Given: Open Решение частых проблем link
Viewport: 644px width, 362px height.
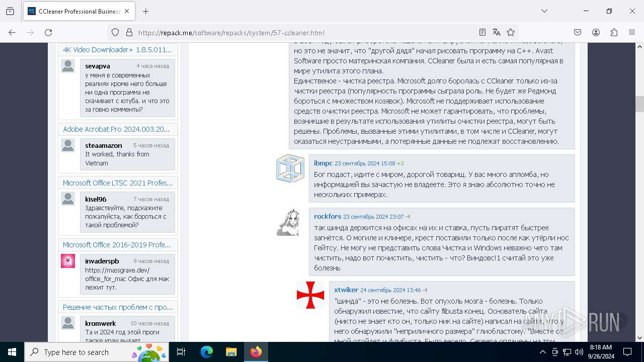Looking at the screenshot, I should click(x=118, y=307).
